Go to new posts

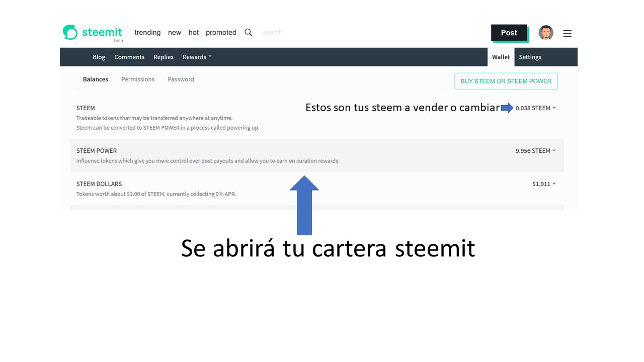(175, 32)
